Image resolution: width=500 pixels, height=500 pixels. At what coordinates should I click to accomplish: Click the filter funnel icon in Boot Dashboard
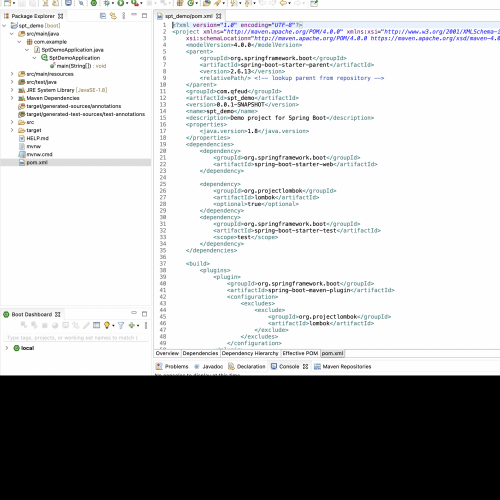click(121, 325)
